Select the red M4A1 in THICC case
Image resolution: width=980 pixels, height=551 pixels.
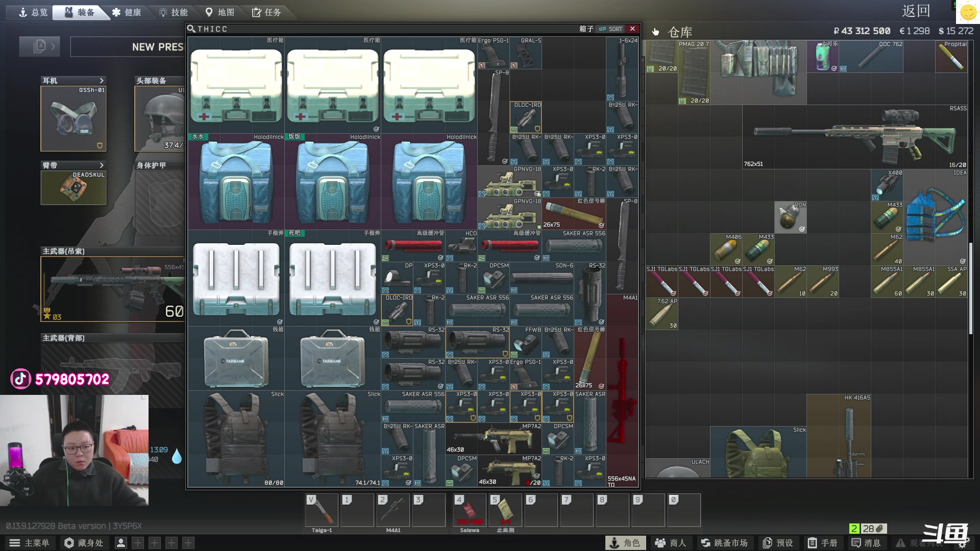coord(622,390)
